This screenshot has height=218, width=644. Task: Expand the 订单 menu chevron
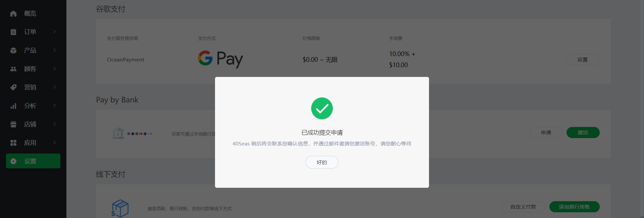tap(54, 32)
